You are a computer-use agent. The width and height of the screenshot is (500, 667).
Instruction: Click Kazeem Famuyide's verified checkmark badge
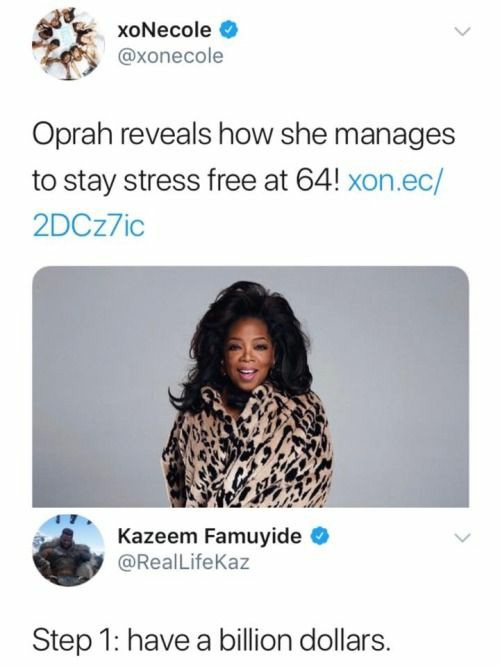321,536
